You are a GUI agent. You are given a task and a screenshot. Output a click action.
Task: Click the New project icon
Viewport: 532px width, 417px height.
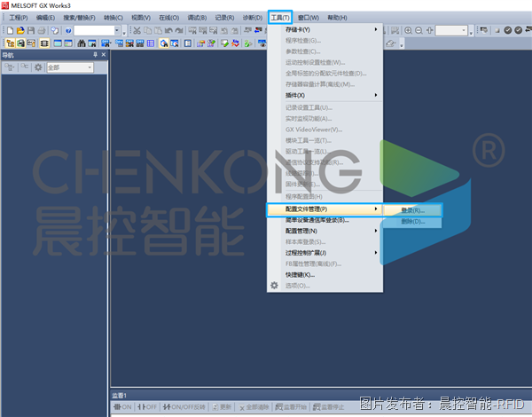[x=9, y=30]
